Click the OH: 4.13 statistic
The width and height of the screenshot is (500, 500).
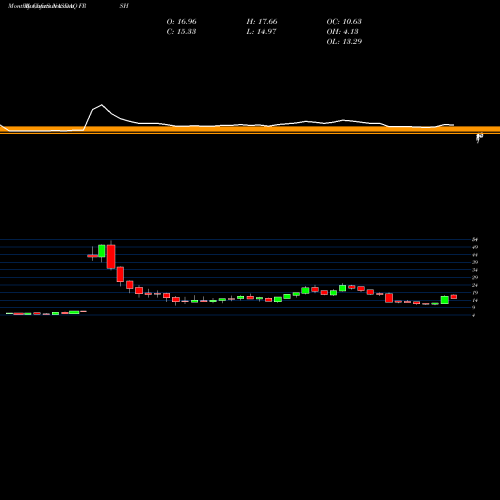[x=342, y=32]
